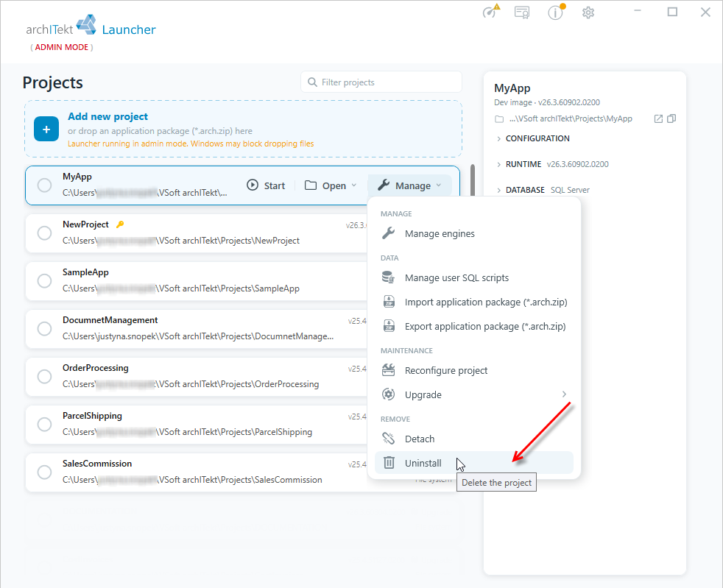Click the performance gauge warning icon
This screenshot has width=723, height=588.
[x=490, y=11]
